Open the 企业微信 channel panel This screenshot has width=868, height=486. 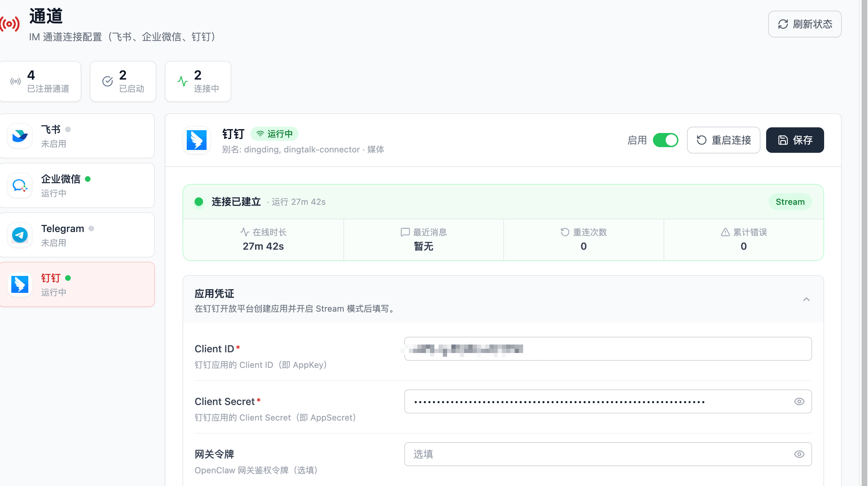coord(77,185)
